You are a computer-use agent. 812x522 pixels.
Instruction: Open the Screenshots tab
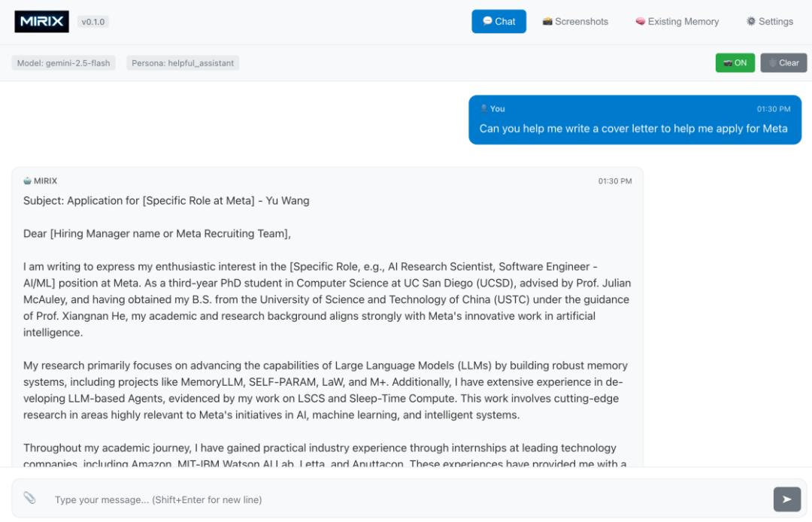575,22
